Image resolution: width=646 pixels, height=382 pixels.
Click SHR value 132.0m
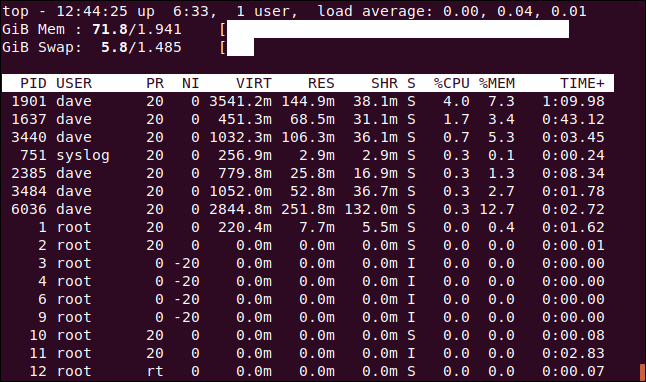371,209
